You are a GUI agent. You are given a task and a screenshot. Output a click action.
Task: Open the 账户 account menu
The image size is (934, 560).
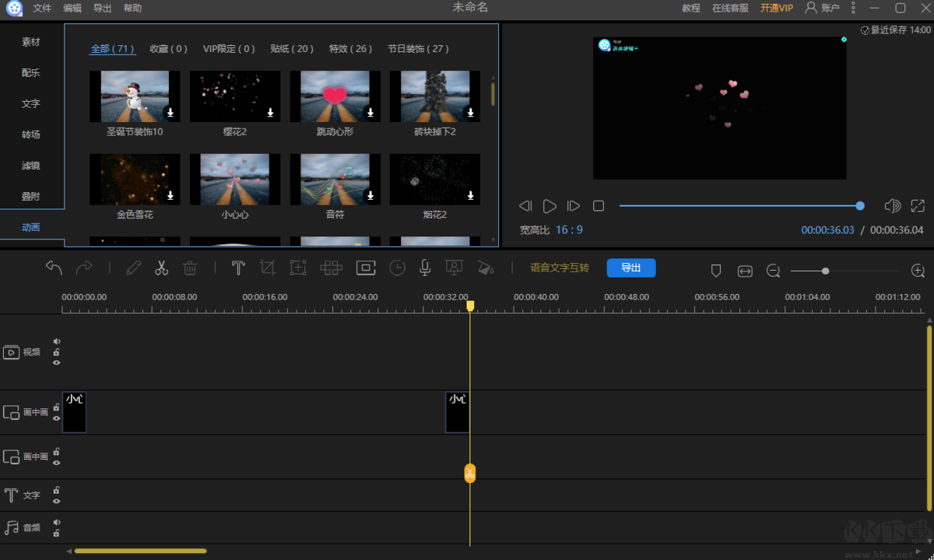point(822,8)
